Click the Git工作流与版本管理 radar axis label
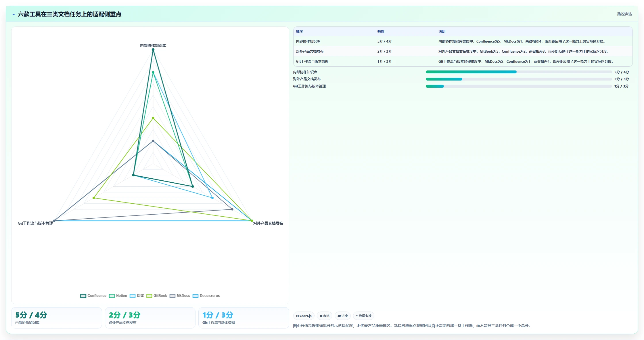Viewport: 644px width, 340px height. point(35,223)
